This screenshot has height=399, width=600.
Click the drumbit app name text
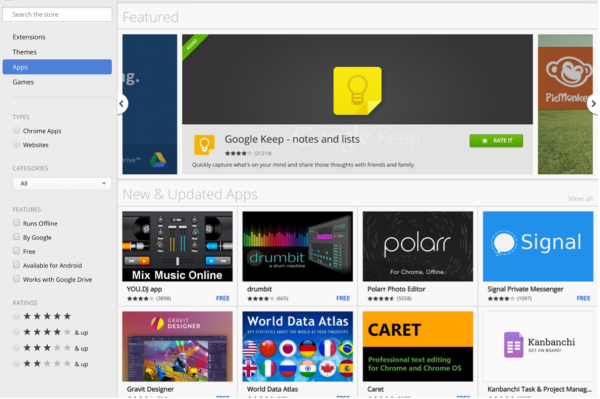[x=259, y=289]
